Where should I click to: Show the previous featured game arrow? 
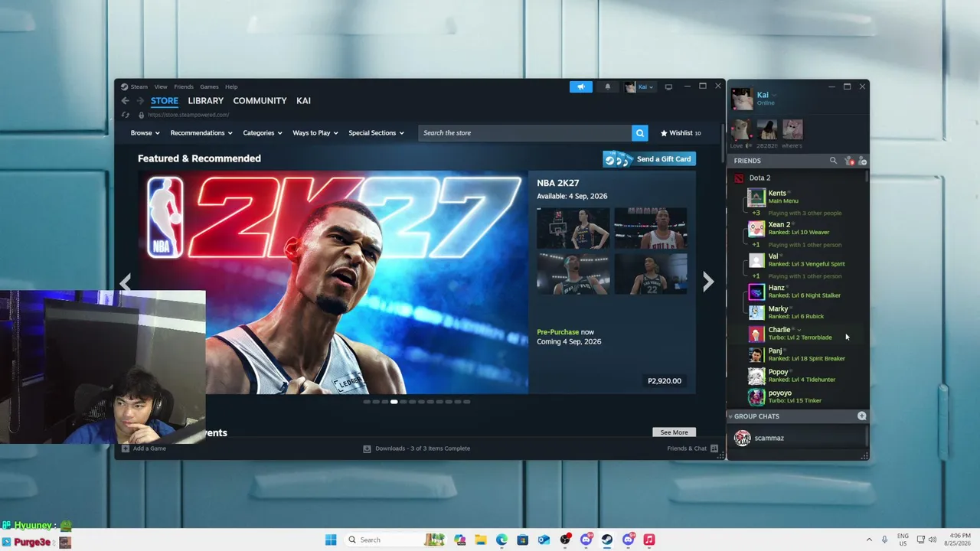(x=126, y=282)
